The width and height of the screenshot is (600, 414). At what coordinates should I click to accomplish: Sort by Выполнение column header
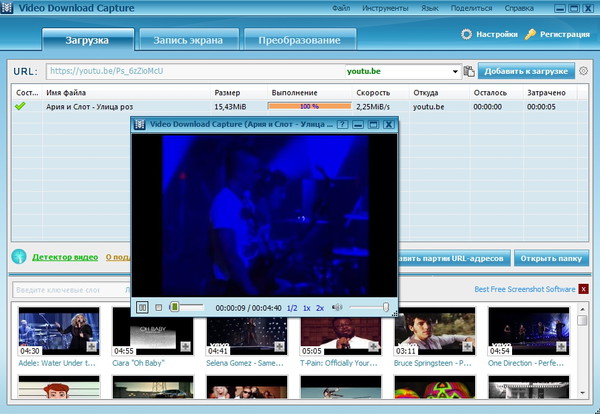click(x=310, y=93)
